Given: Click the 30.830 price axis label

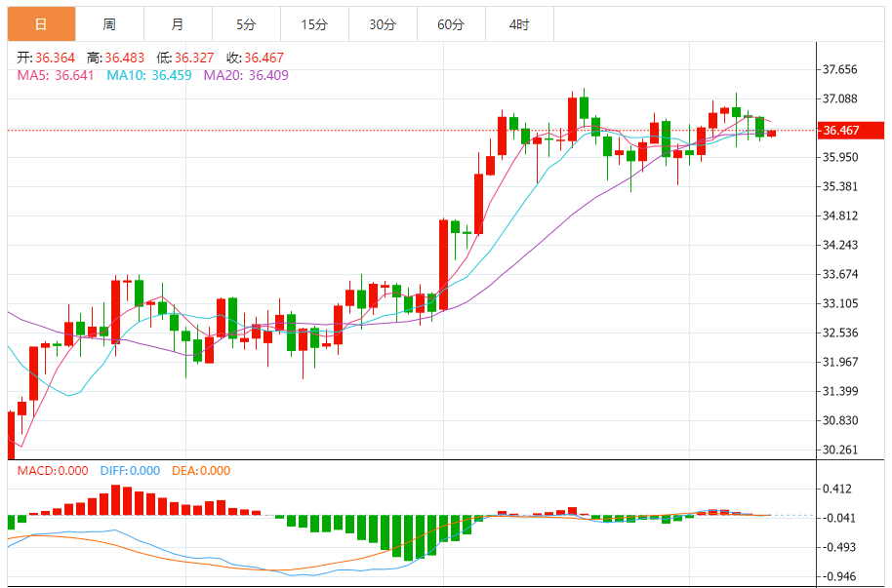Looking at the screenshot, I should click(839, 421).
